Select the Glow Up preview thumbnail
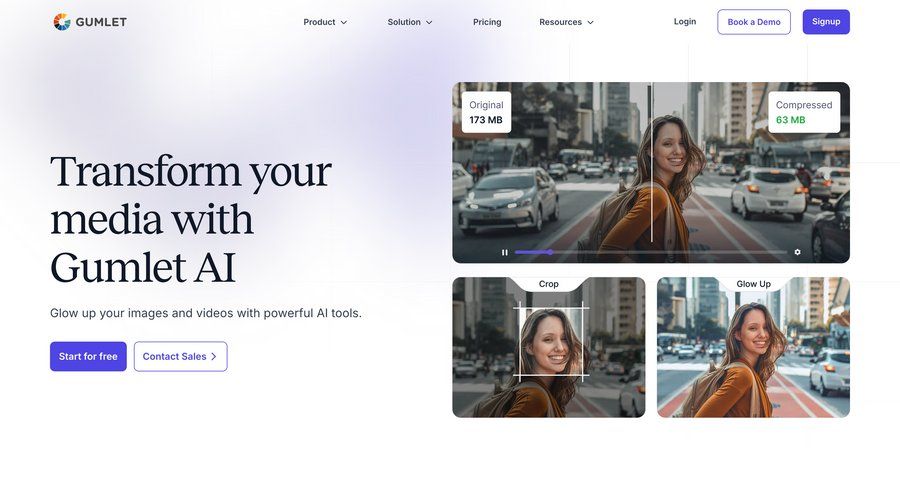The height and width of the screenshot is (484, 900). 753,347
